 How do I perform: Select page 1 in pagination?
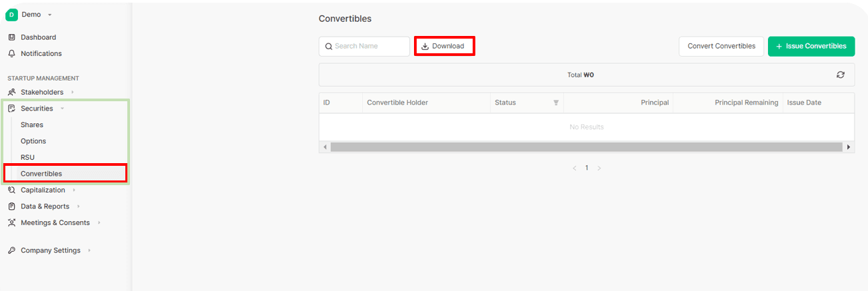click(587, 168)
